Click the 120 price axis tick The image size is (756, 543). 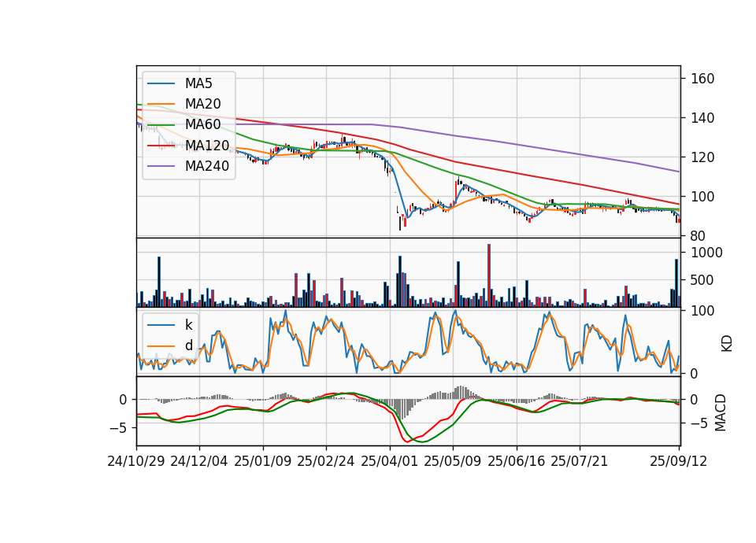point(702,157)
